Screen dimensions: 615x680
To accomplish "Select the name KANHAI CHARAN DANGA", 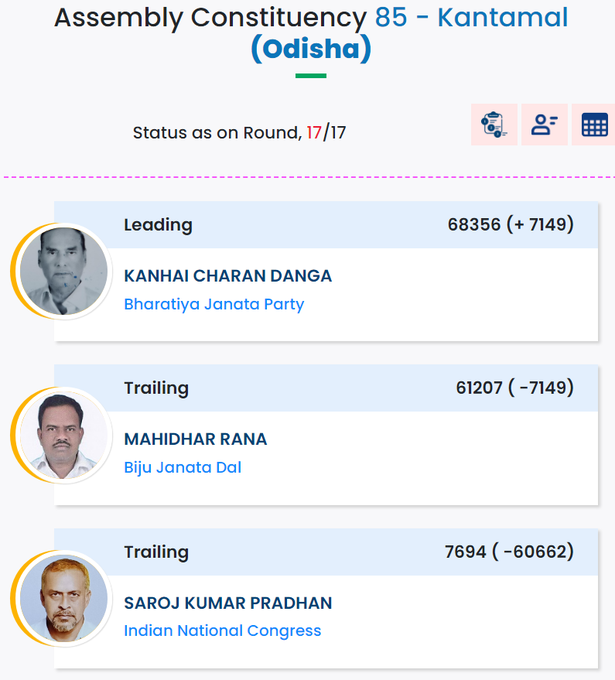I will tap(228, 276).
